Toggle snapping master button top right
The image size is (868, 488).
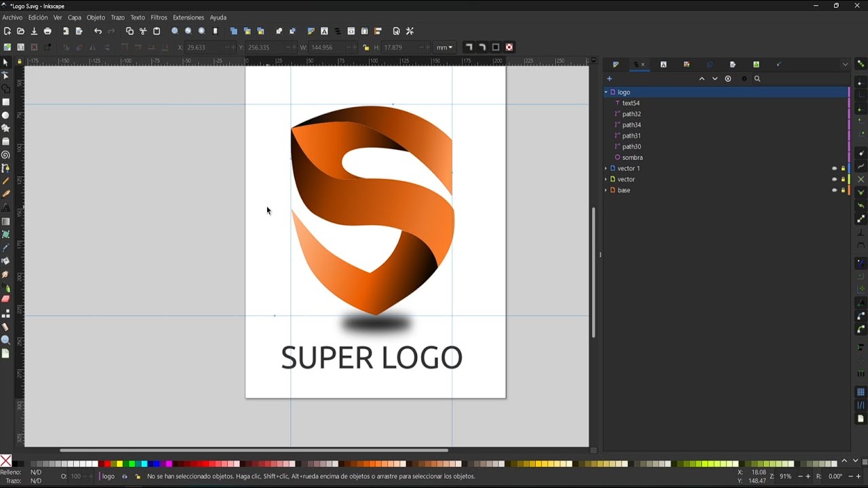click(x=861, y=64)
